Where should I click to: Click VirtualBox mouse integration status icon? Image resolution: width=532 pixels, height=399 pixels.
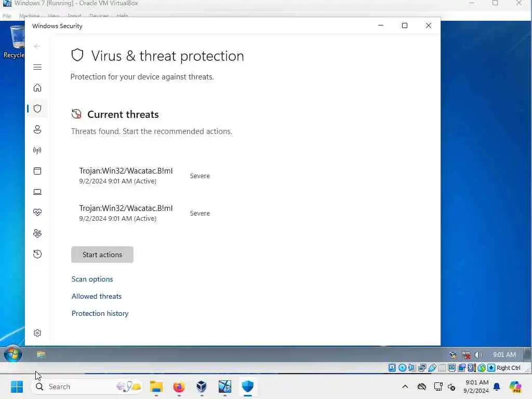click(x=482, y=368)
